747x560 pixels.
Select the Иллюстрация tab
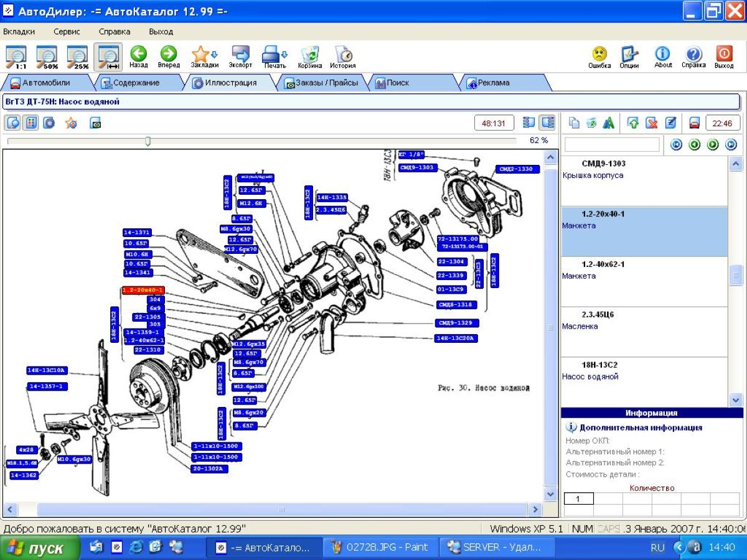click(230, 83)
